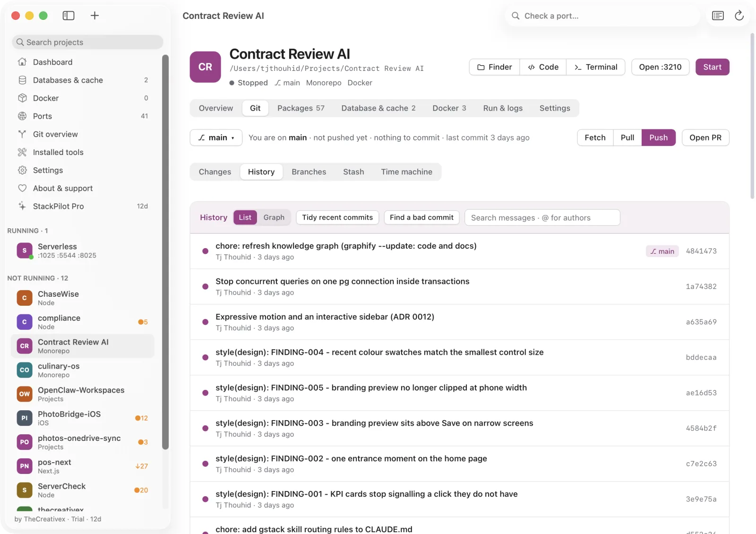Switch to the Branches sub-tab

coord(309,172)
